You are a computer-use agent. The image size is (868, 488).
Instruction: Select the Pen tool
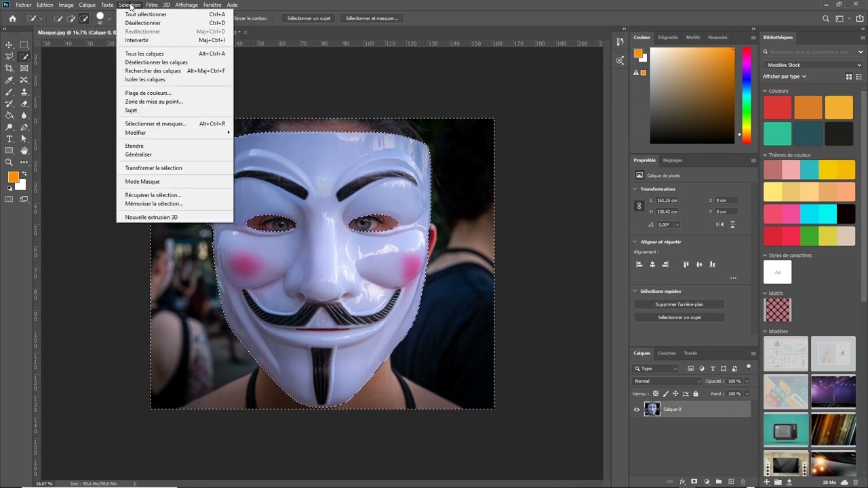click(24, 127)
